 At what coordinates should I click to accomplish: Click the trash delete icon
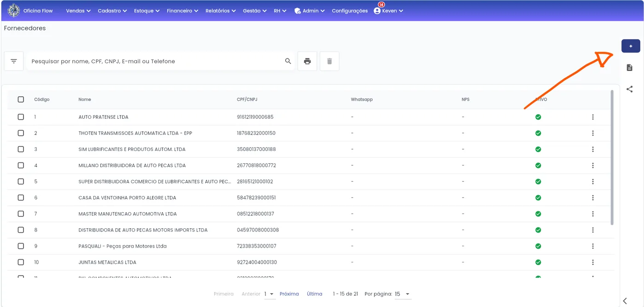click(x=329, y=61)
